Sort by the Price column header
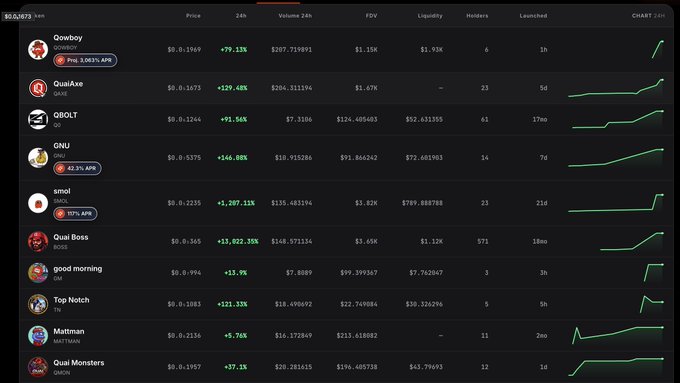Screen dimensions: 680x383 pyautogui.click(x=193, y=16)
